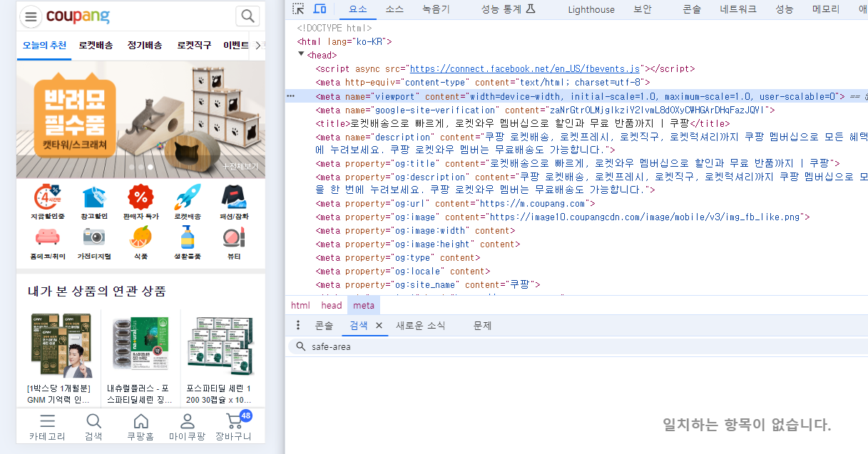Viewport: 868px width, 454px height.
Task: Switch to 메모리 DevTools panel
Action: click(x=826, y=9)
